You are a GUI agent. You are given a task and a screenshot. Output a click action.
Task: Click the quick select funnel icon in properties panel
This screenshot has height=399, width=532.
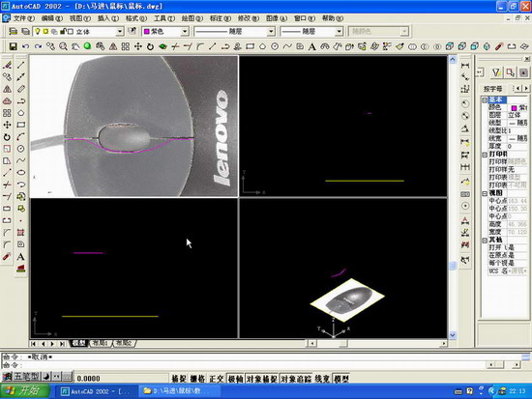click(x=496, y=72)
